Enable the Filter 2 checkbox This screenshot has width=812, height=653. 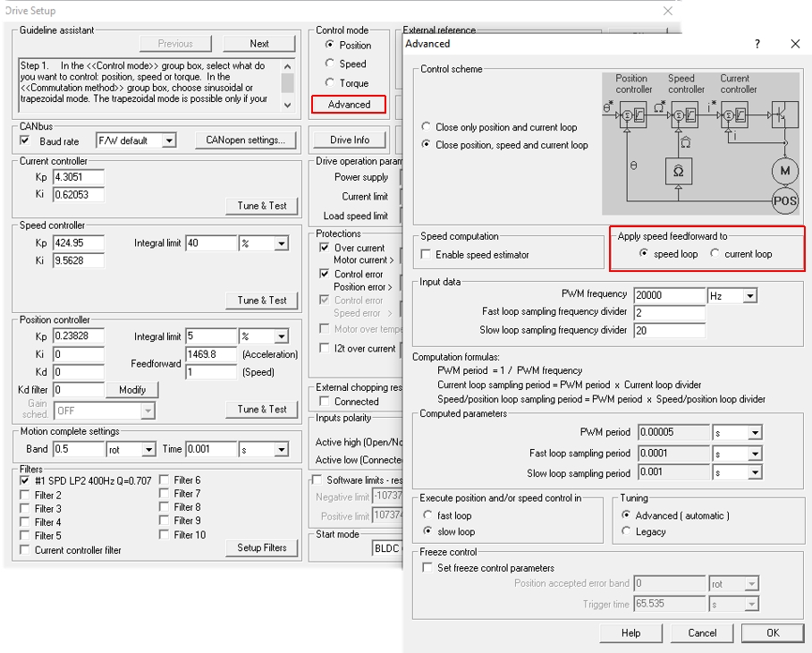point(25,493)
